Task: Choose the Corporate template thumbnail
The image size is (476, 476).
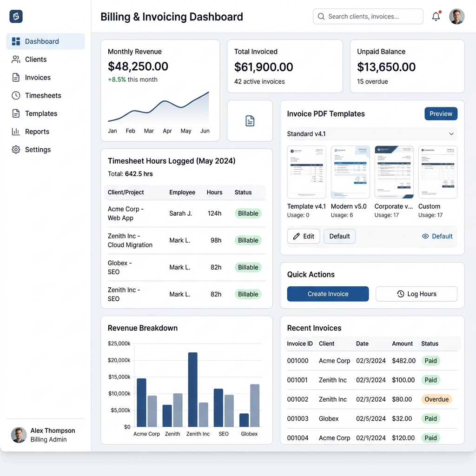Action: coord(394,172)
